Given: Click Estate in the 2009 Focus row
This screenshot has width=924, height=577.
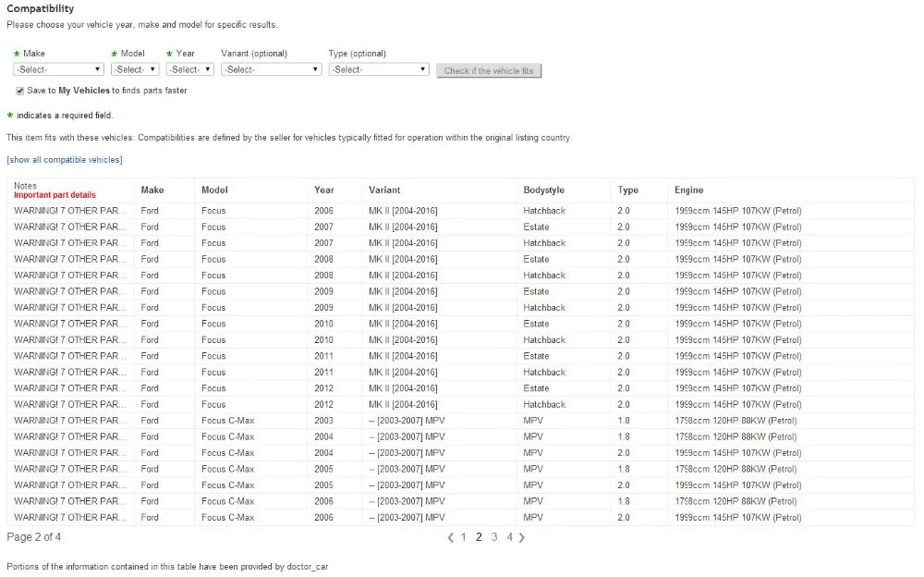Looking at the screenshot, I should 536,291.
